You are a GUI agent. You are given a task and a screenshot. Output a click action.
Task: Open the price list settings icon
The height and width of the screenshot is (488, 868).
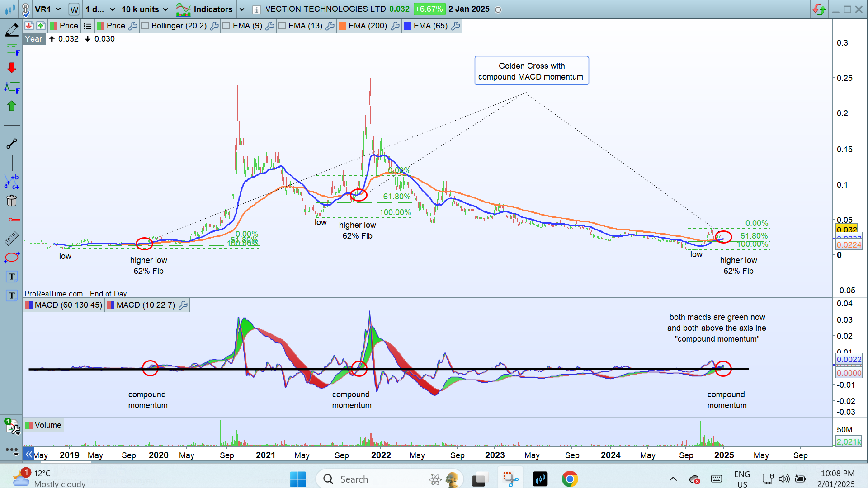(88, 26)
